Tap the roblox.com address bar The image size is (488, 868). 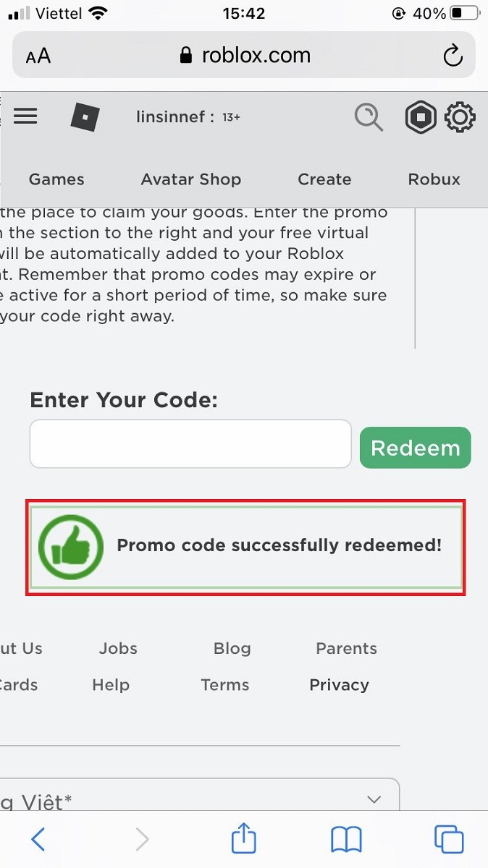click(245, 56)
